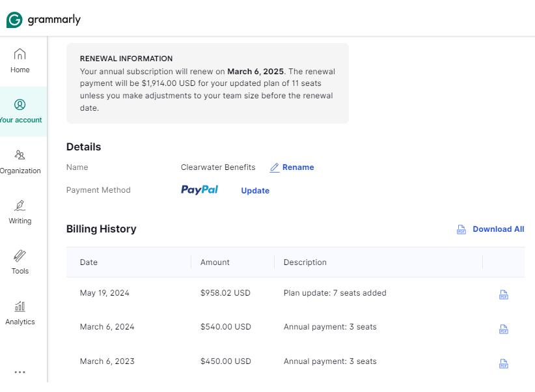Viewport: 535px width, 392px height.
Task: Click the Amount column header
Action: pyautogui.click(x=215, y=262)
